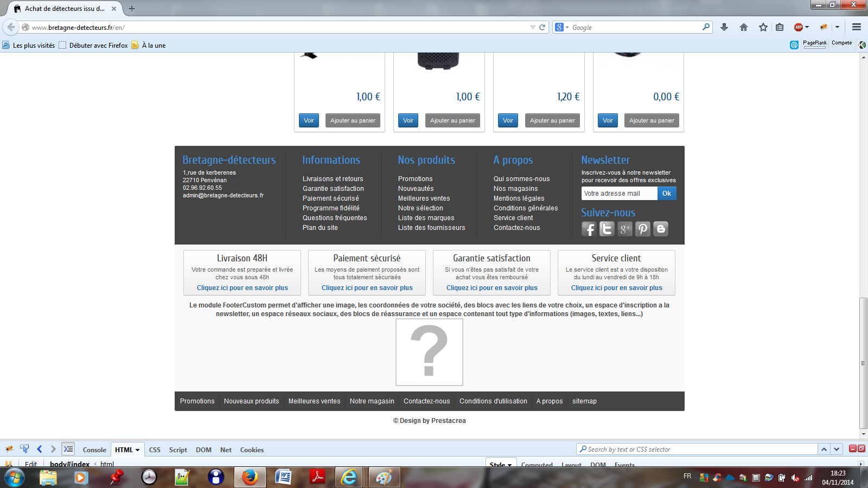This screenshot has height=488, width=868.
Task: Open the Mentions légales link
Action: click(x=519, y=198)
